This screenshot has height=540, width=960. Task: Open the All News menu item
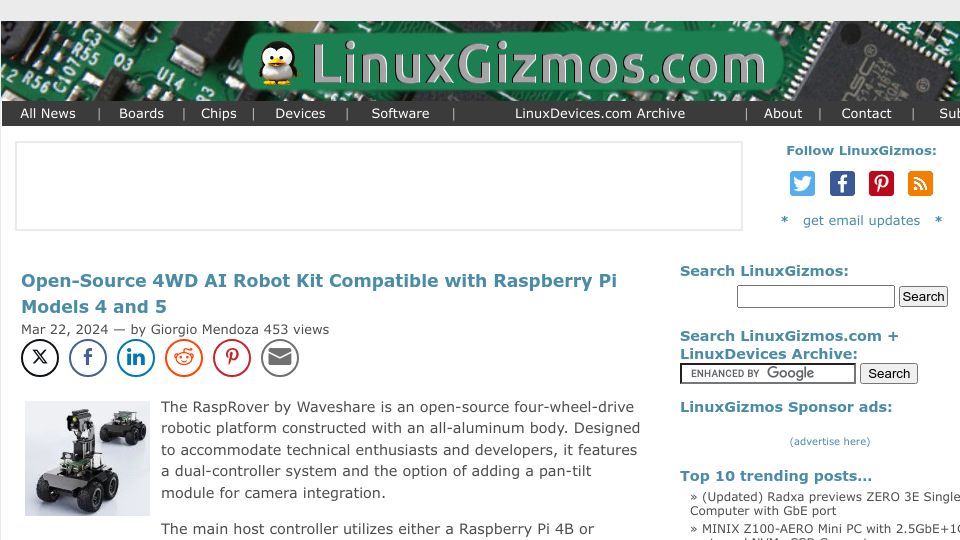[x=48, y=113]
